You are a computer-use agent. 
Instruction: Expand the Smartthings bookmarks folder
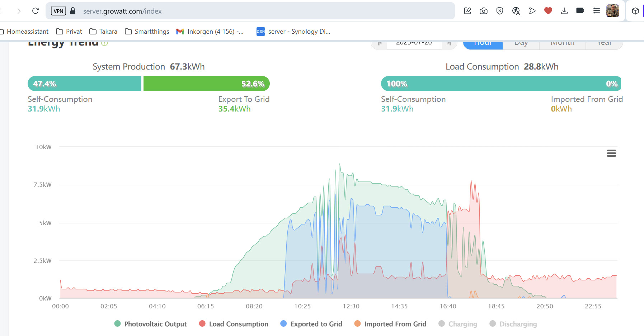point(147,32)
